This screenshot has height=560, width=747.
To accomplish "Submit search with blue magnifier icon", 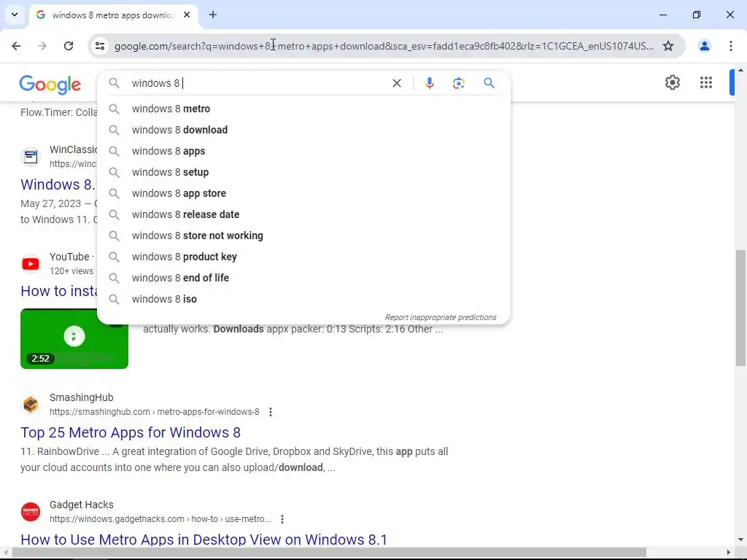I will [489, 83].
